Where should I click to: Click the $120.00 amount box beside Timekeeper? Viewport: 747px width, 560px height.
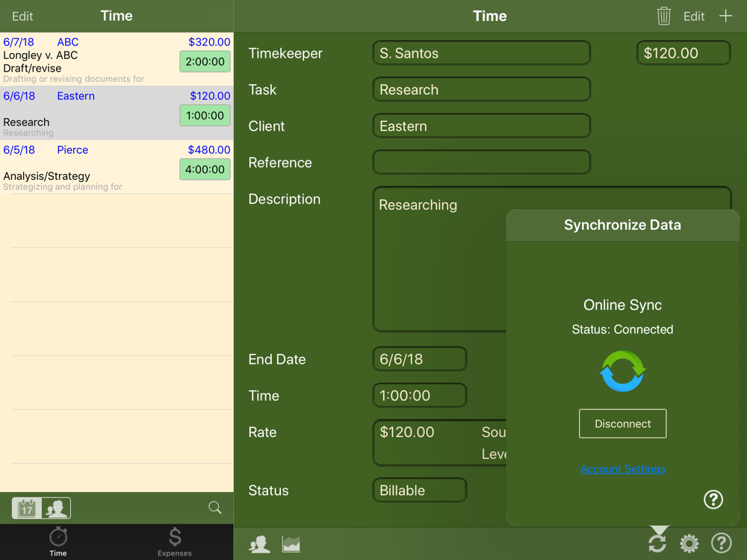coord(684,53)
